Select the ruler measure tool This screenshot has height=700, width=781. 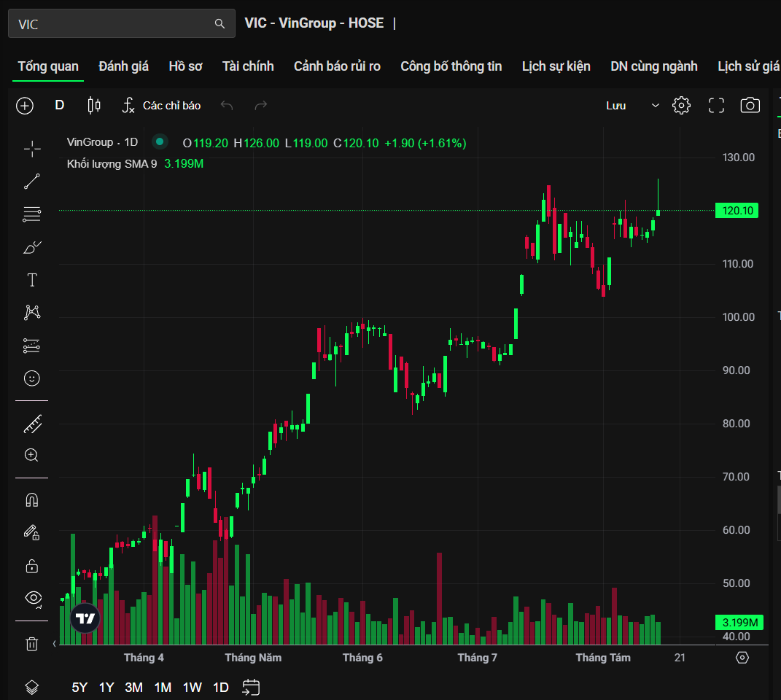pos(32,424)
